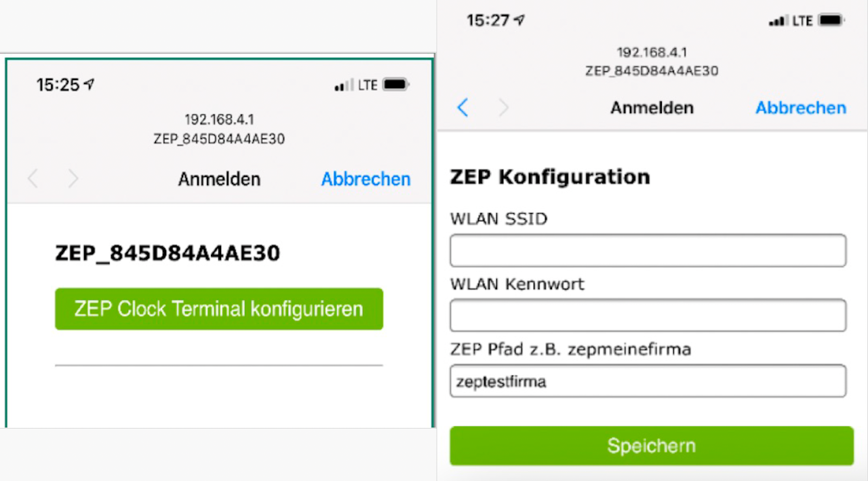Viewport: 868px width, 481px height.
Task: Tap the battery icon on the 15:27 screen
Action: pos(831,21)
